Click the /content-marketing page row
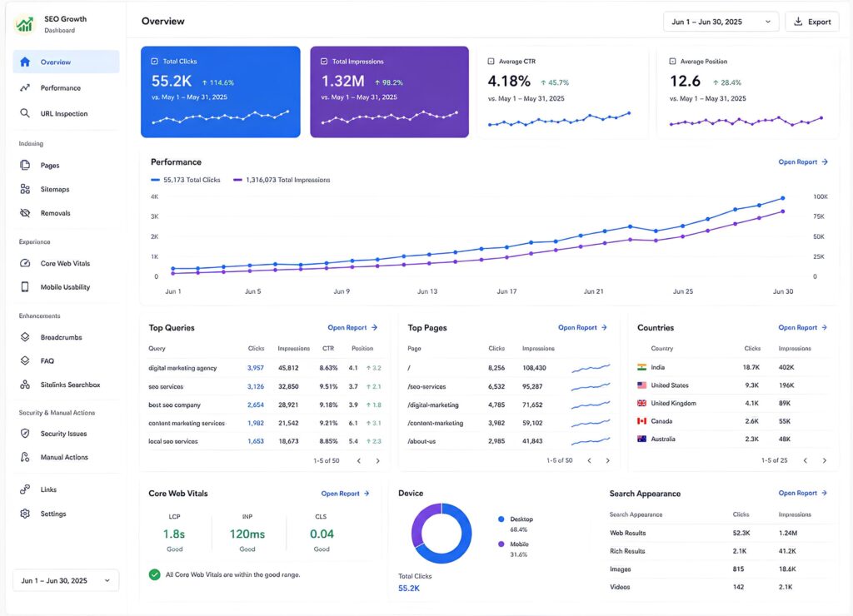Image resolution: width=853 pixels, height=616 pixels. point(509,423)
